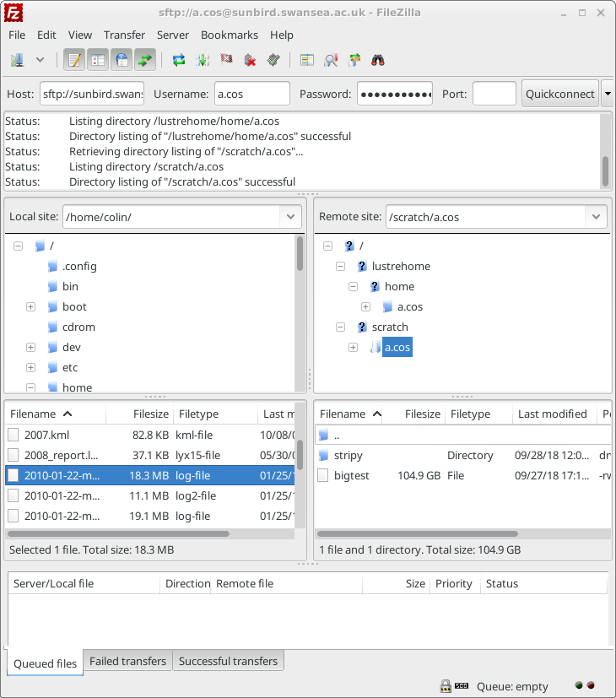Click the disconnect from server icon
The image size is (616, 698).
pos(250,60)
